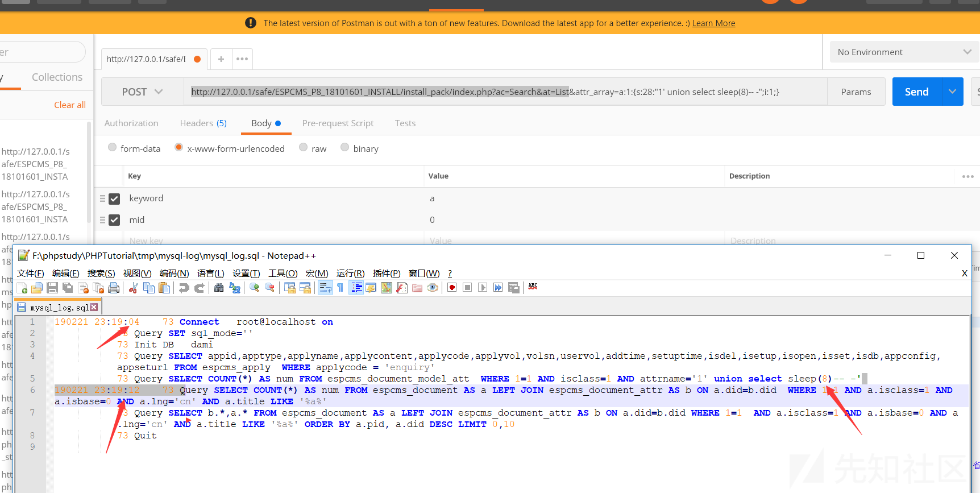Click Cut scissors icon in Notepad++
This screenshot has width=980, height=493.
133,288
